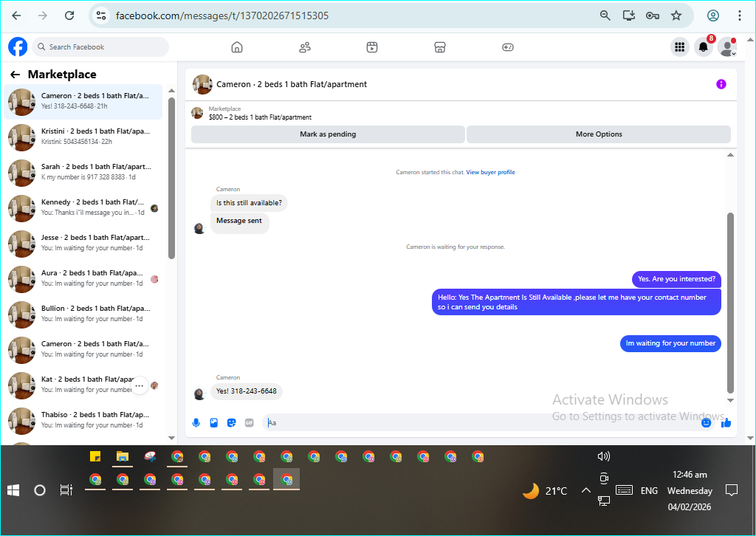Open Cameron's chat header title
756x536 pixels.
(291, 84)
